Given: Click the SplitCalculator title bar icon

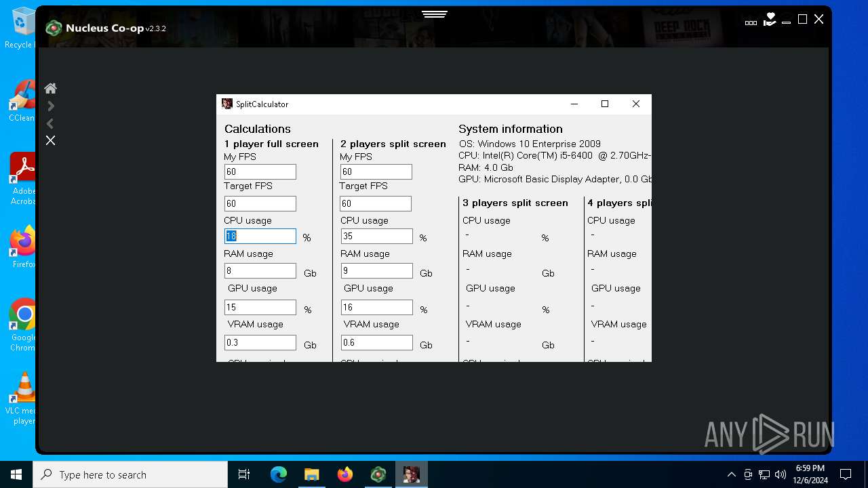Looking at the screenshot, I should point(227,104).
